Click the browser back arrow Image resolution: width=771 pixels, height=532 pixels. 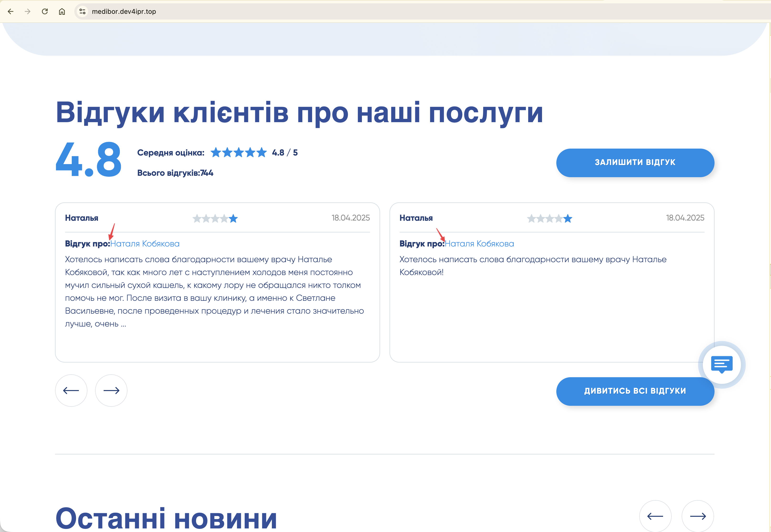[x=11, y=11]
